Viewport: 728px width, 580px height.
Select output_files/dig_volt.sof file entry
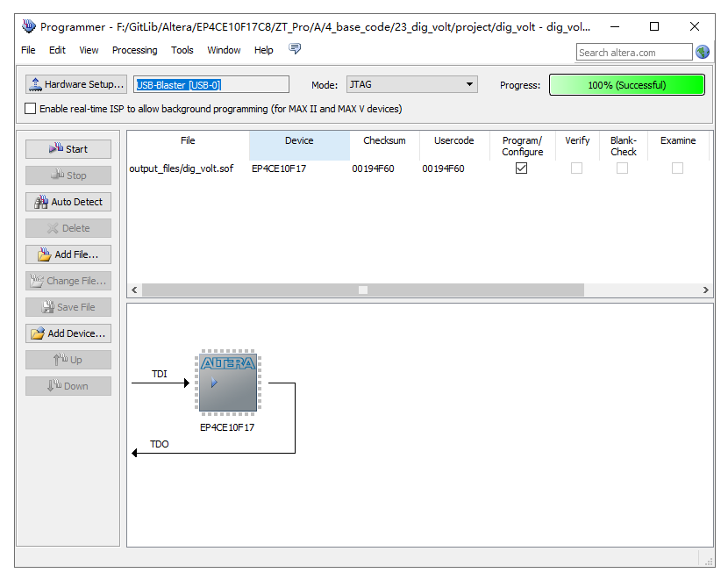pos(181,168)
